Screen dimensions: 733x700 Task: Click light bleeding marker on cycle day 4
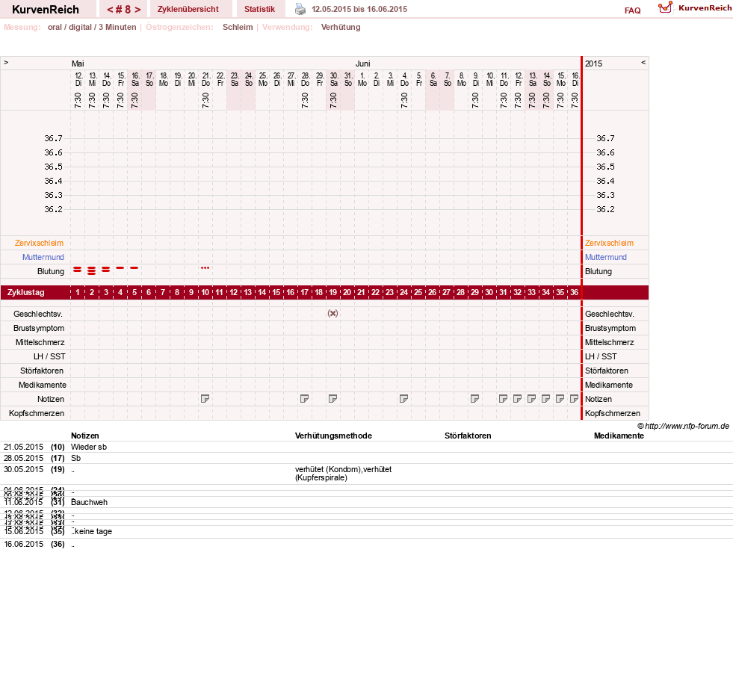pos(120,267)
